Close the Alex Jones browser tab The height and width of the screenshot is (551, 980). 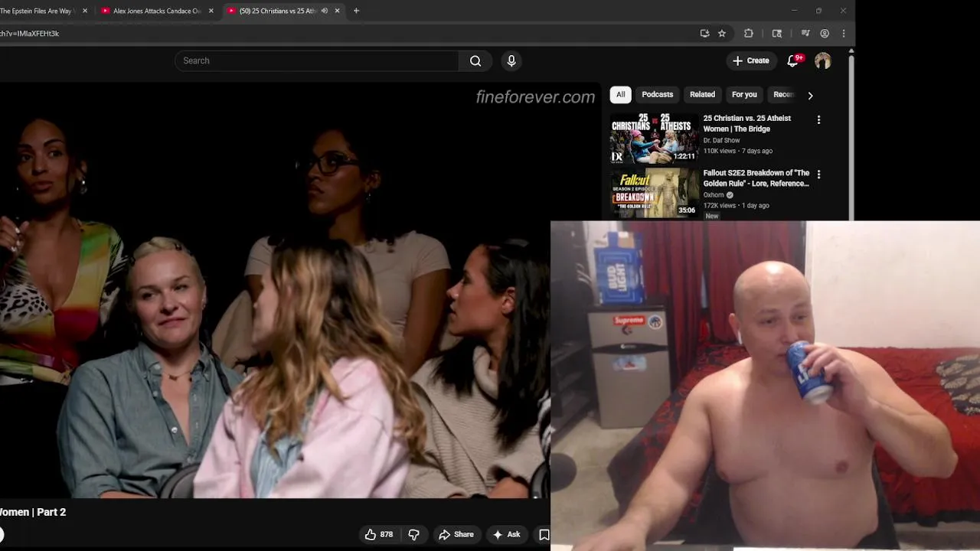pos(211,11)
